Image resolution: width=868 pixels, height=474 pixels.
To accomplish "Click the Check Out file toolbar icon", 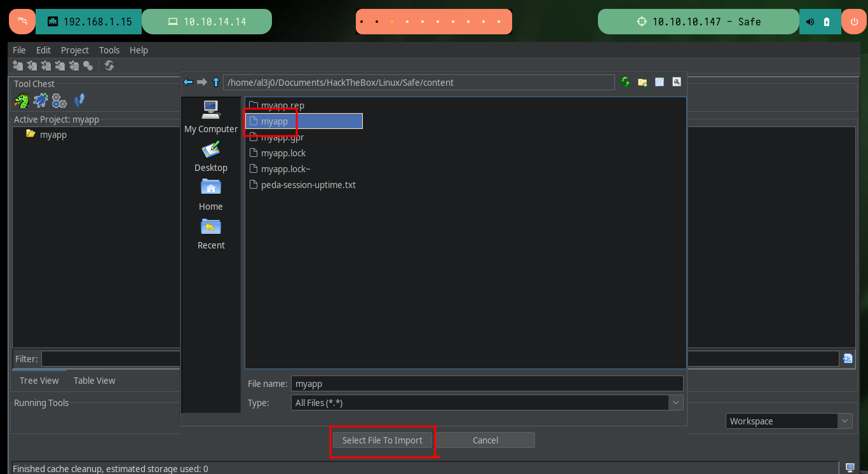I will (x=32, y=65).
